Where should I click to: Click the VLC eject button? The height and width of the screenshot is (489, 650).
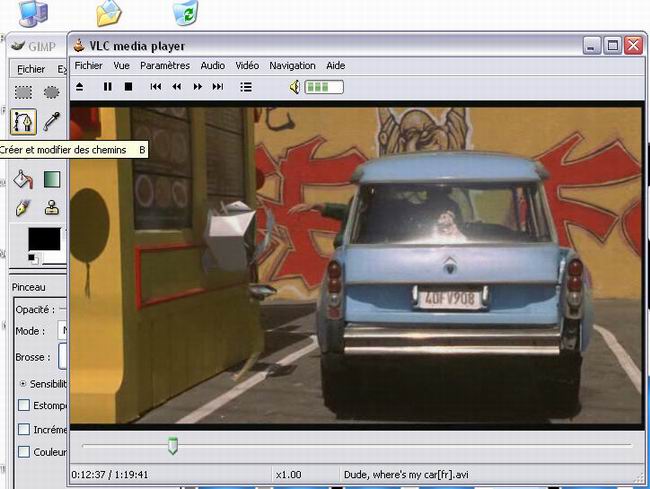coord(80,87)
